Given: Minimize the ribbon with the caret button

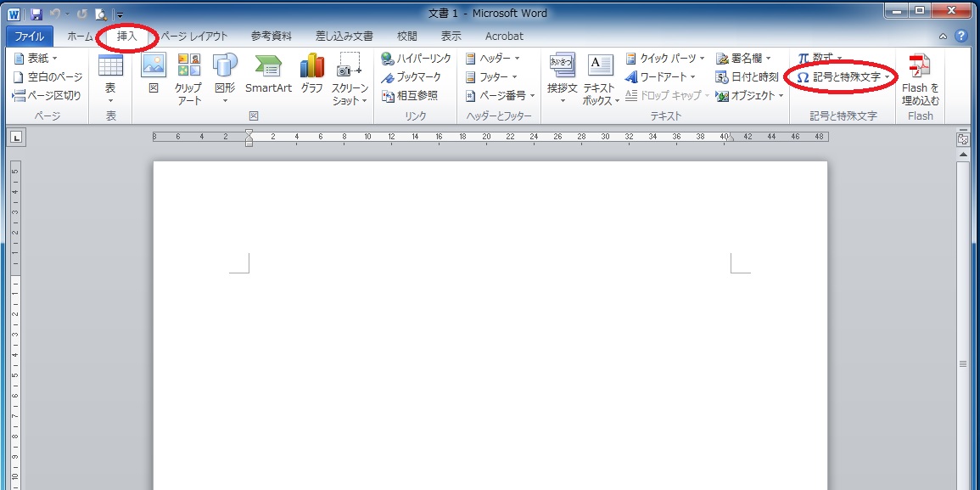Looking at the screenshot, I should point(944,37).
